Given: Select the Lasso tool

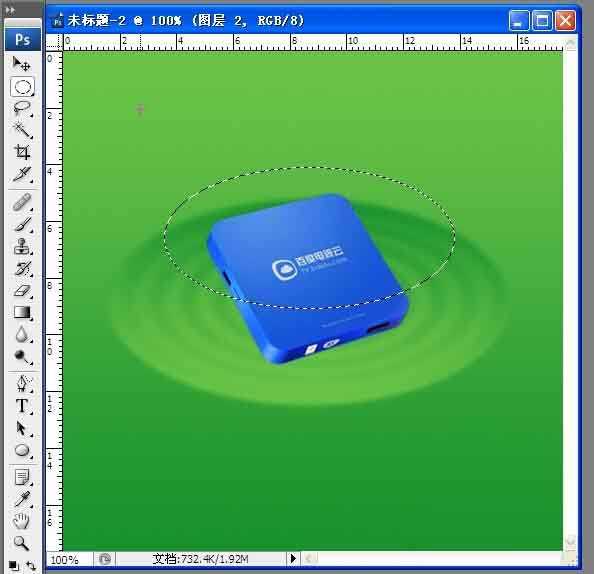Looking at the screenshot, I should point(22,108).
